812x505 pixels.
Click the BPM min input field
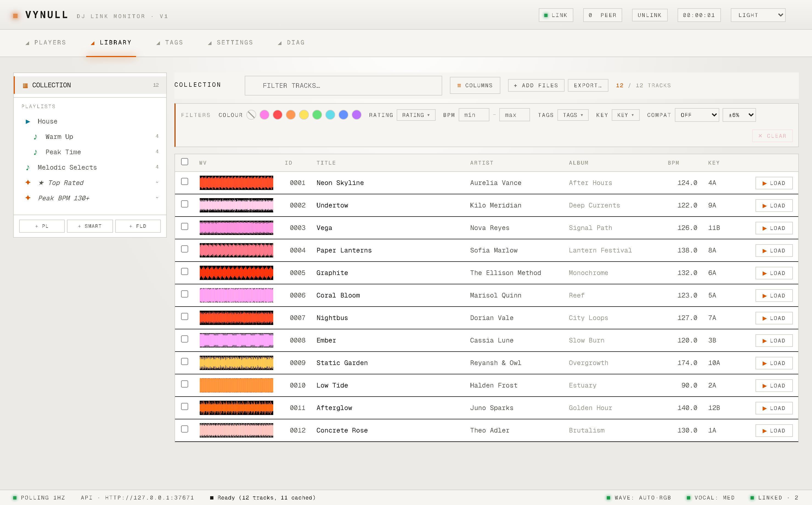[x=474, y=115]
